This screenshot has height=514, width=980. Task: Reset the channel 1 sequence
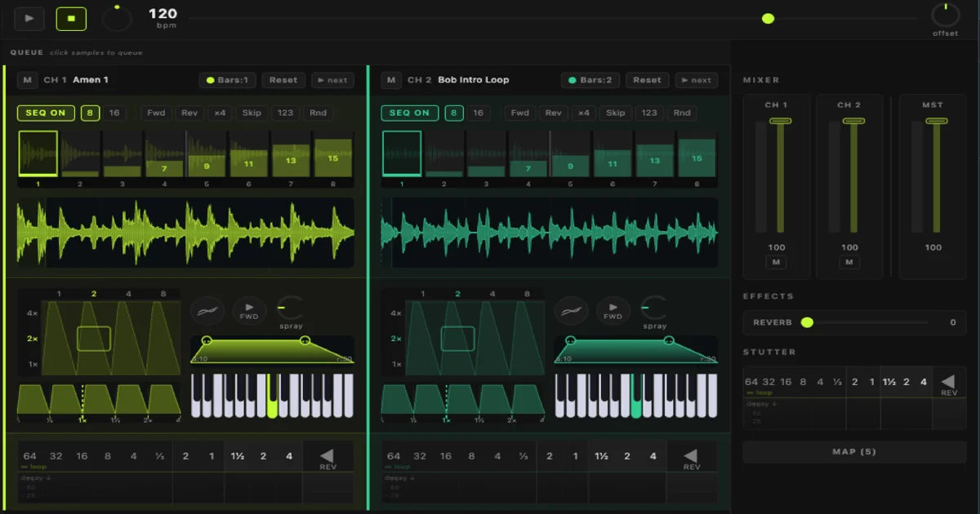pos(283,80)
